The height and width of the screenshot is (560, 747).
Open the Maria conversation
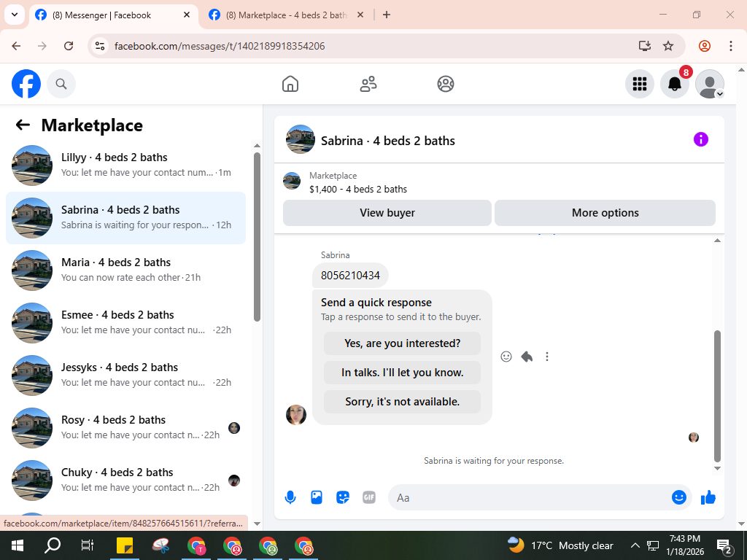click(x=125, y=271)
